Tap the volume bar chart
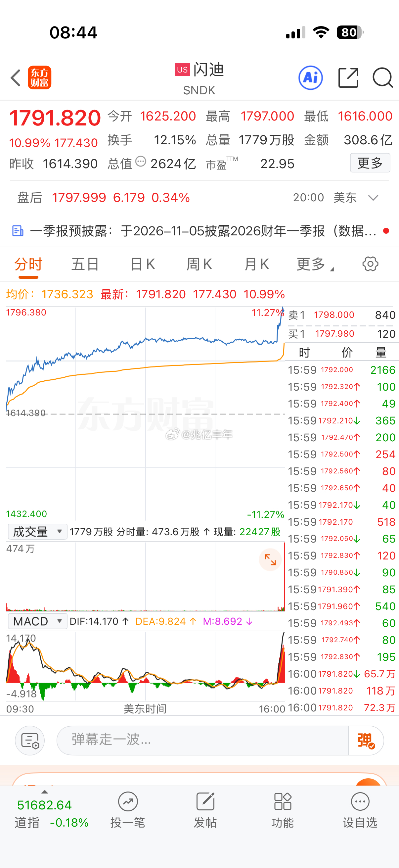This screenshot has width=399, height=868. point(146,576)
